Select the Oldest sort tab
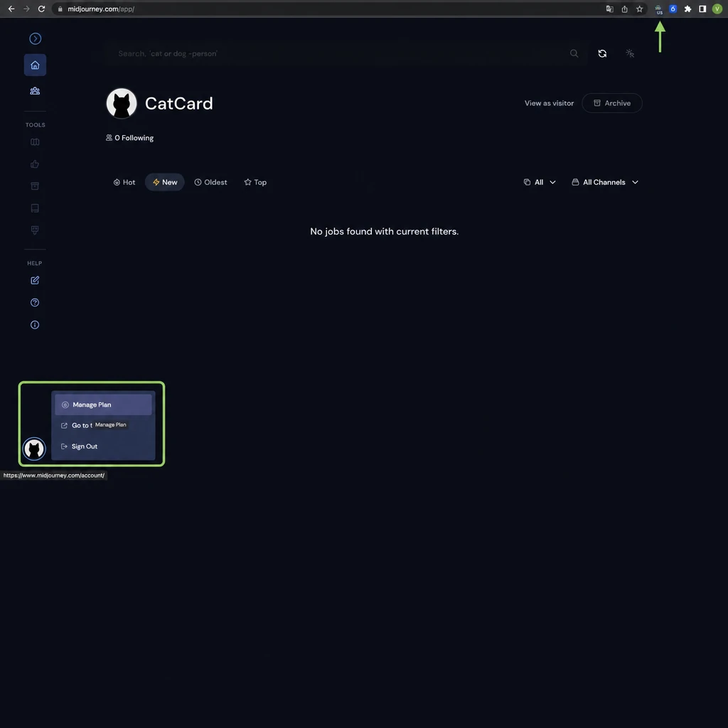728x728 pixels. click(x=210, y=183)
